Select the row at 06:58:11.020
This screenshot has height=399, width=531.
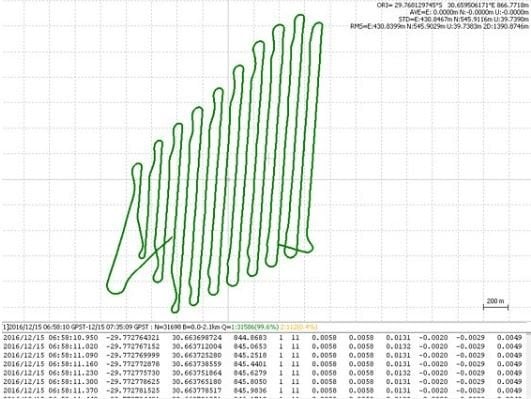coord(264,346)
